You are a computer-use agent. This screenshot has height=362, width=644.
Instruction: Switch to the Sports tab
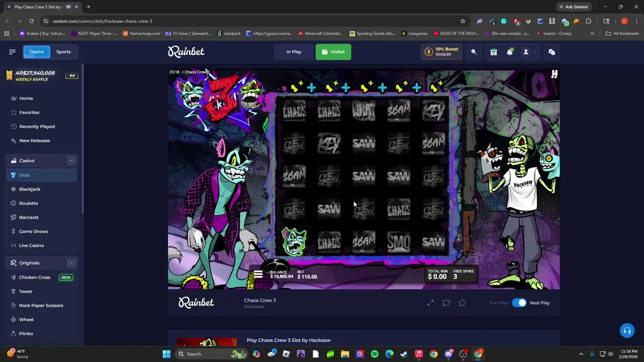(63, 52)
